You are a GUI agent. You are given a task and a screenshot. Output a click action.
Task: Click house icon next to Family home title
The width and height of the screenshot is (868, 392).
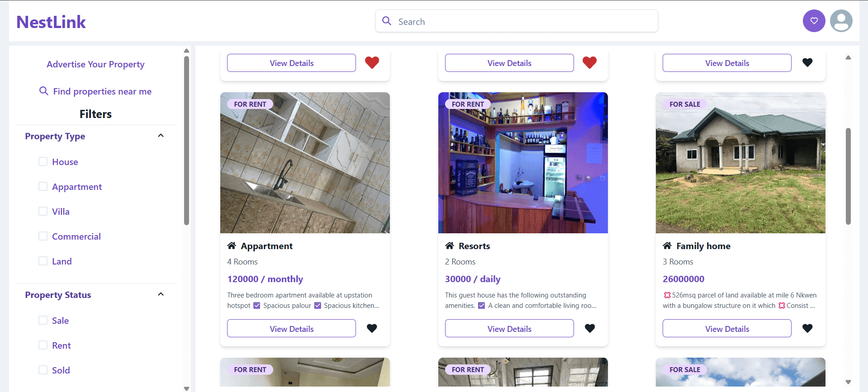pos(667,246)
